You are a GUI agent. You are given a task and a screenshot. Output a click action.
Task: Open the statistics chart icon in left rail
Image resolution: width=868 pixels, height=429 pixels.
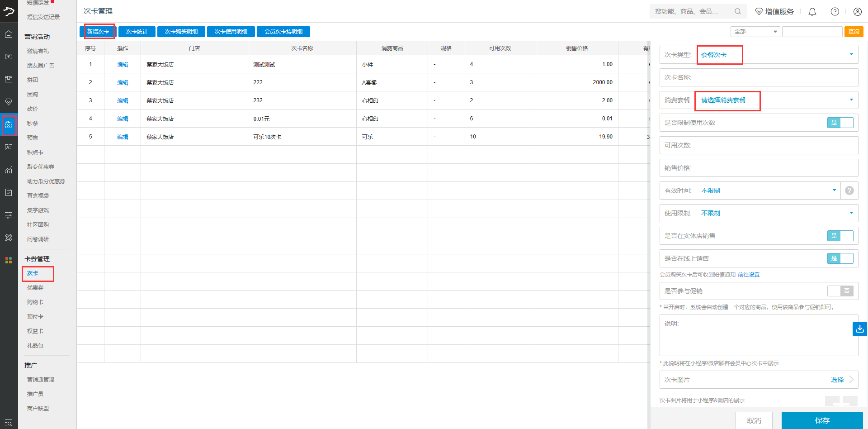point(9,170)
